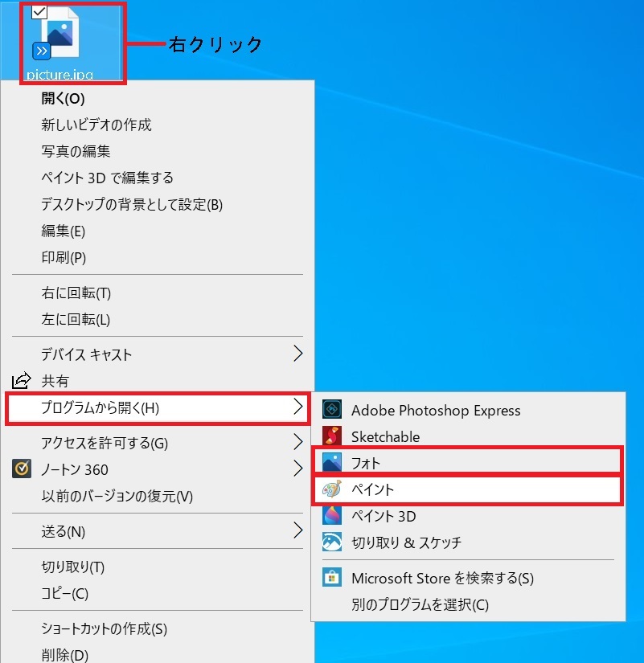Click the フォト app icon
The width and height of the screenshot is (644, 663).
pyautogui.click(x=332, y=462)
